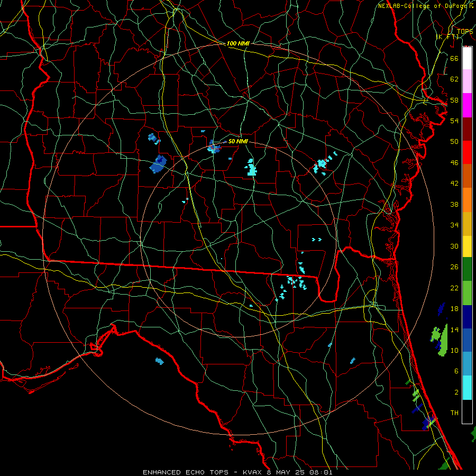Screen dimensions: 476x476
Task: Click the light pink legend swatch
Action: coord(467,81)
